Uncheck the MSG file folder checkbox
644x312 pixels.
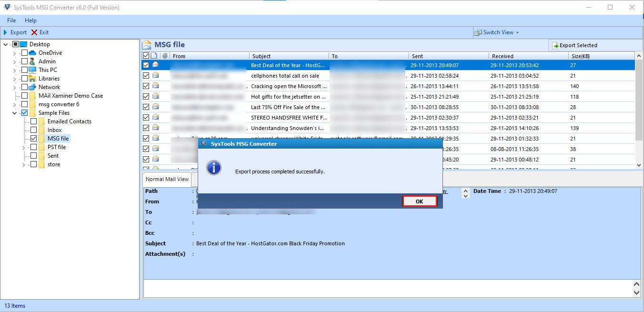click(x=33, y=139)
